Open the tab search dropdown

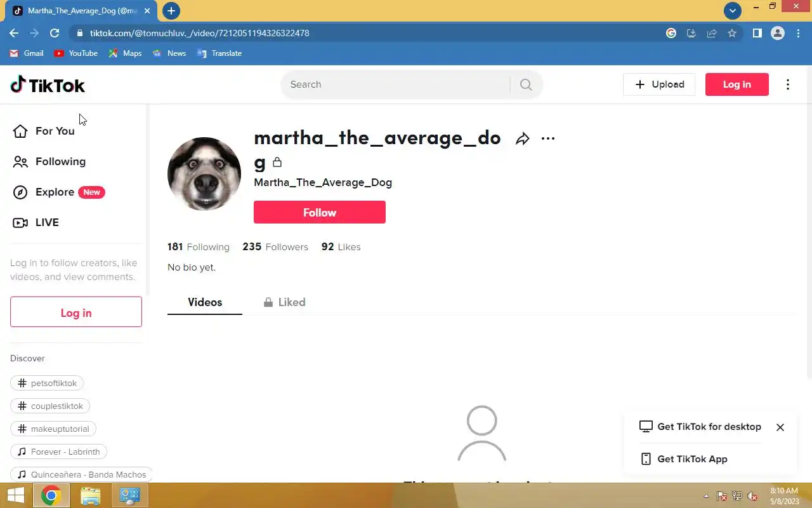click(x=733, y=11)
